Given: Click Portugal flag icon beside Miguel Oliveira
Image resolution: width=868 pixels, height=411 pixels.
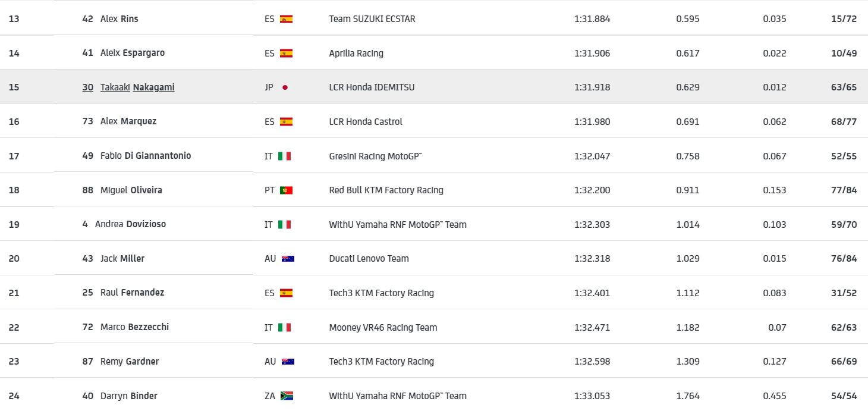Looking at the screenshot, I should click(286, 190).
